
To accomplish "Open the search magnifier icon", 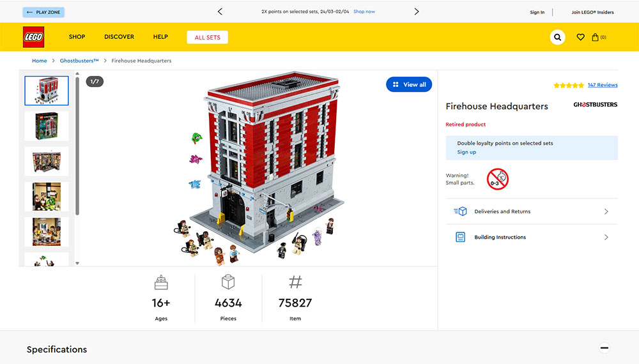I will tap(557, 37).
